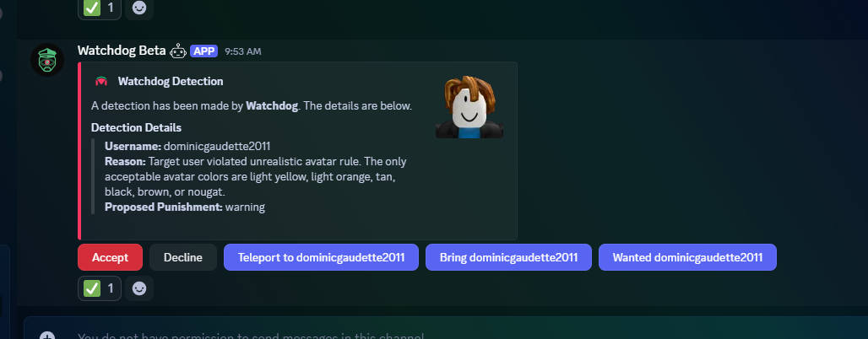Click the 9:53 AM message timestamp

coord(242,51)
